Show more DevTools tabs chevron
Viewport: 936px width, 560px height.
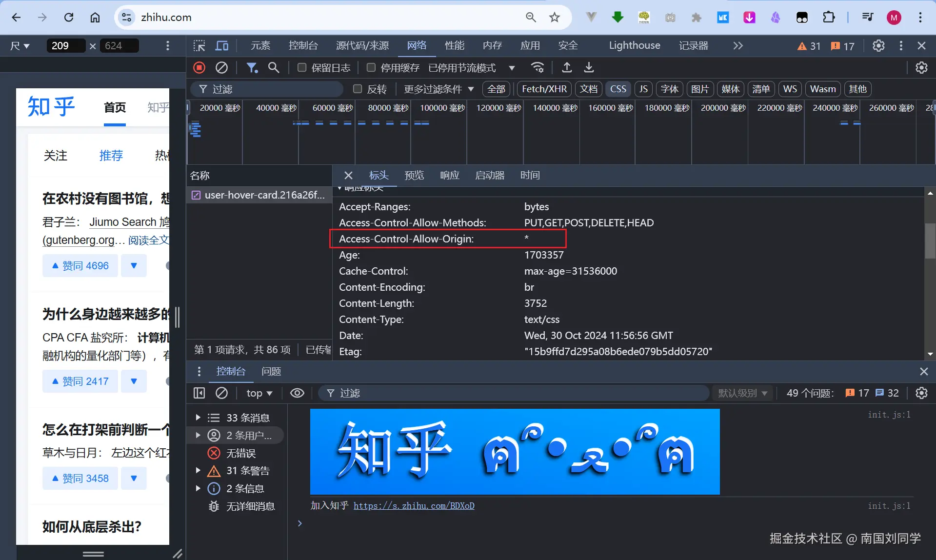[x=738, y=46]
